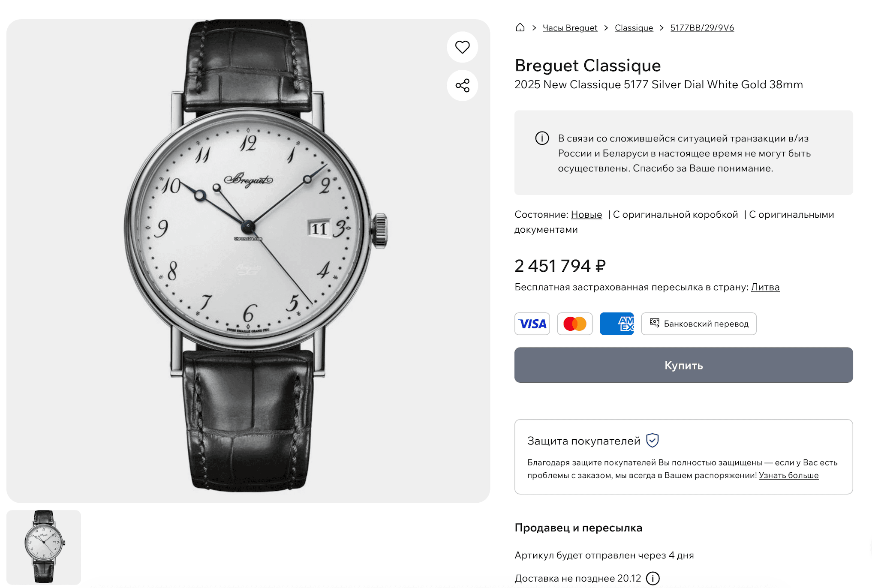Viewport: 872px width, 588px height.
Task: Click the Breguet Classique product title
Action: 587,66
